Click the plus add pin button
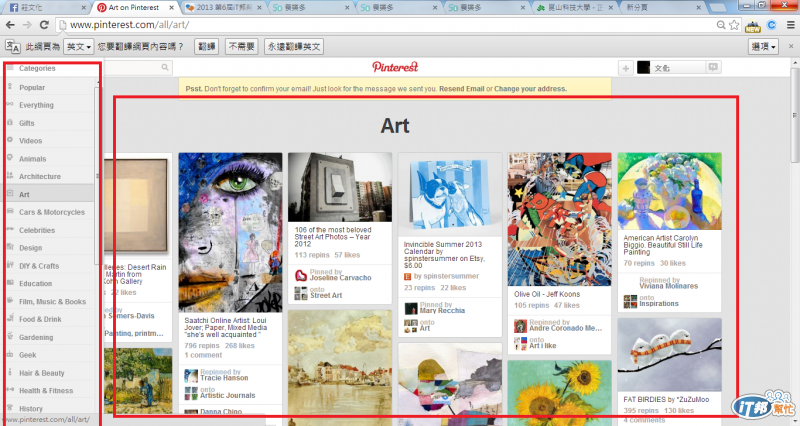Viewport: 800px width, 426px height. (626, 68)
